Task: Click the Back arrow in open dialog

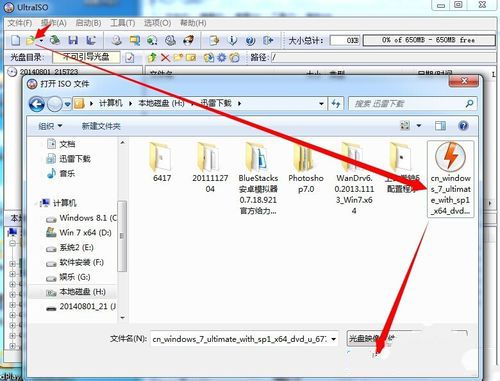Action: [x=37, y=104]
